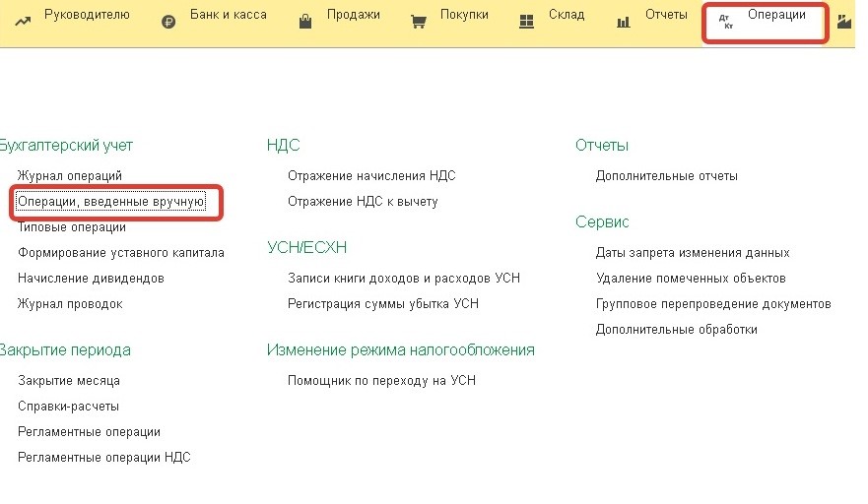This screenshot has height=504, width=868.
Task: Click the grid boxes icon for Склад
Action: (526, 22)
